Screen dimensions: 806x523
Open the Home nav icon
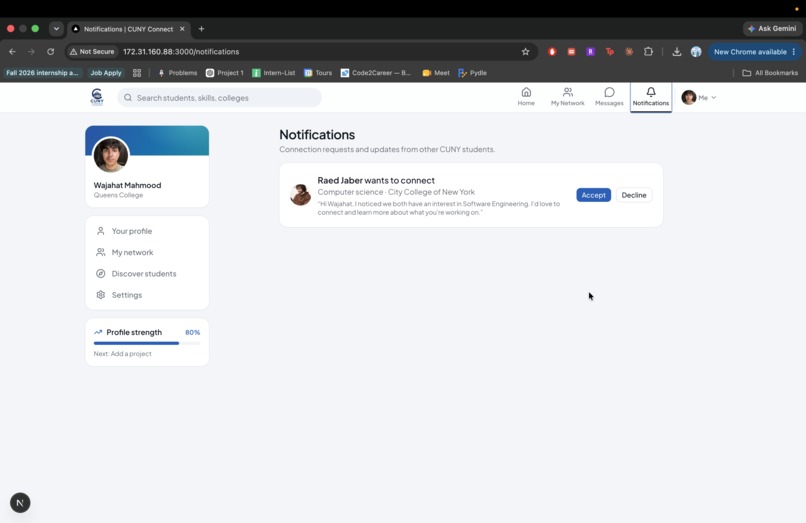526,97
